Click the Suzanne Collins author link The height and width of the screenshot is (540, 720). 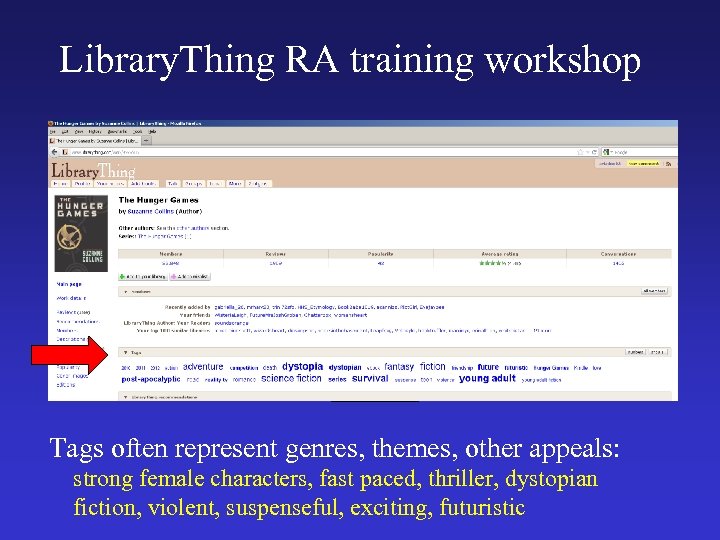point(151,211)
